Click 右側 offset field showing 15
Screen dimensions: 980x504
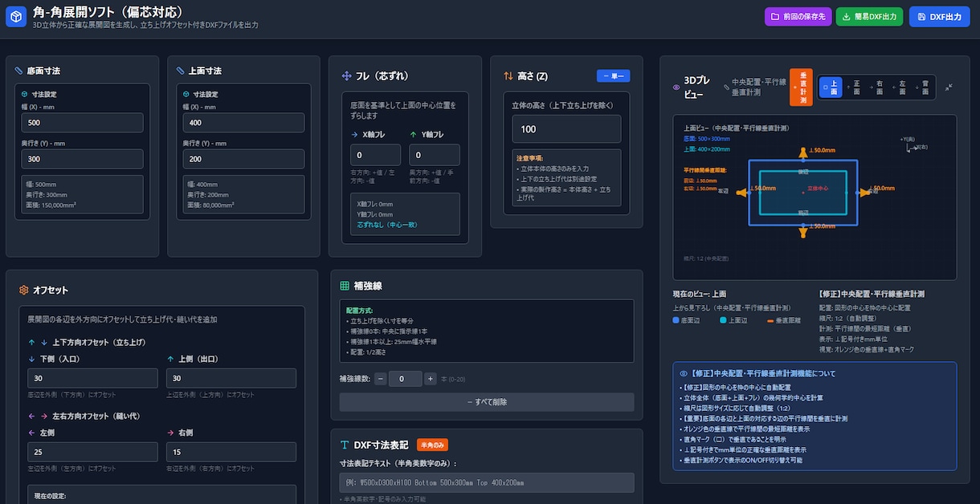pyautogui.click(x=231, y=453)
